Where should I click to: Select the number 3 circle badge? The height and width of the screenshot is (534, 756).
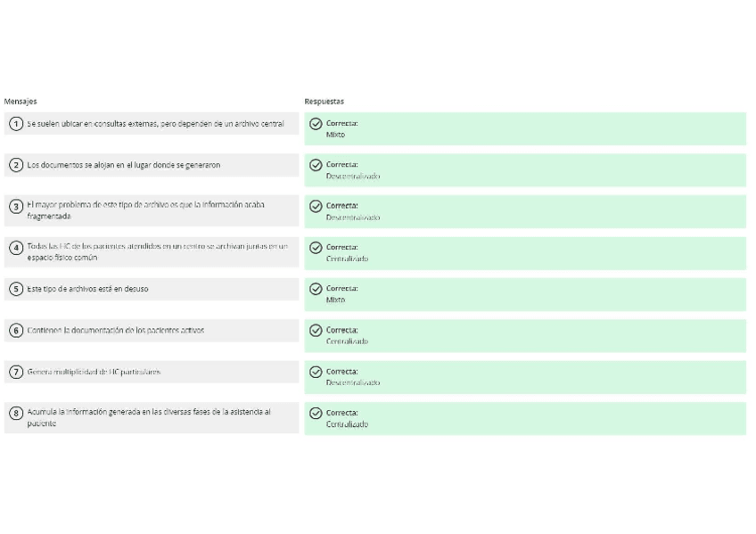[16, 206]
